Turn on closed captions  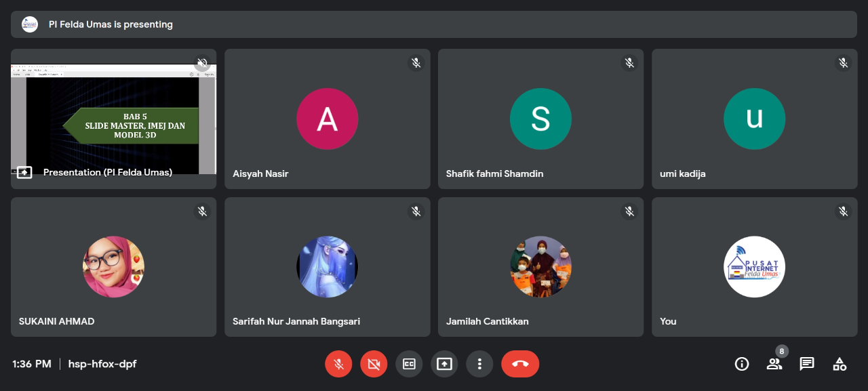pos(409,364)
